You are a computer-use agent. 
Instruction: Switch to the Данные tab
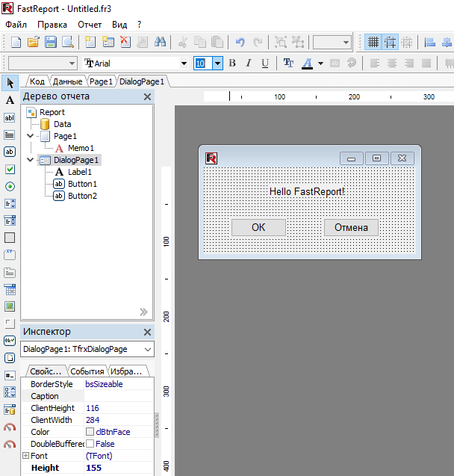(x=67, y=81)
